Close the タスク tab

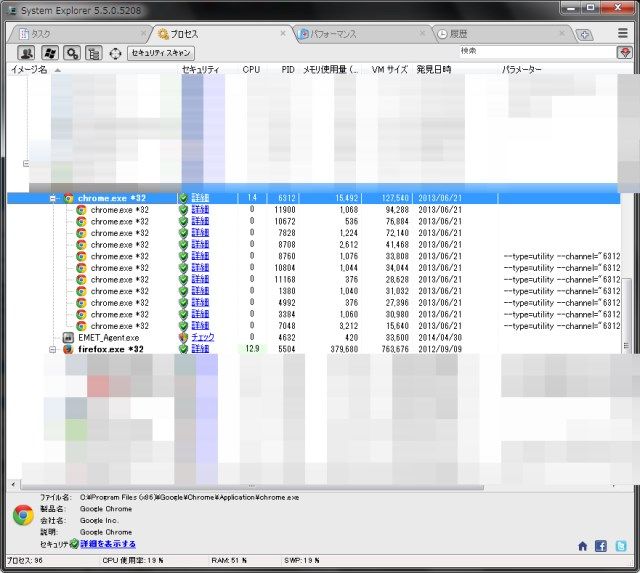[x=143, y=33]
